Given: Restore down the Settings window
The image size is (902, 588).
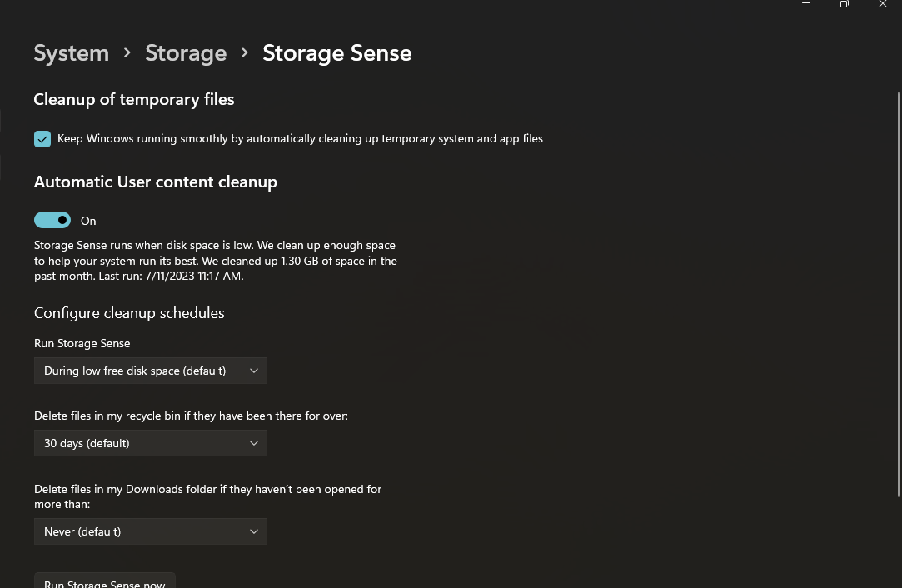Looking at the screenshot, I should [845, 4].
